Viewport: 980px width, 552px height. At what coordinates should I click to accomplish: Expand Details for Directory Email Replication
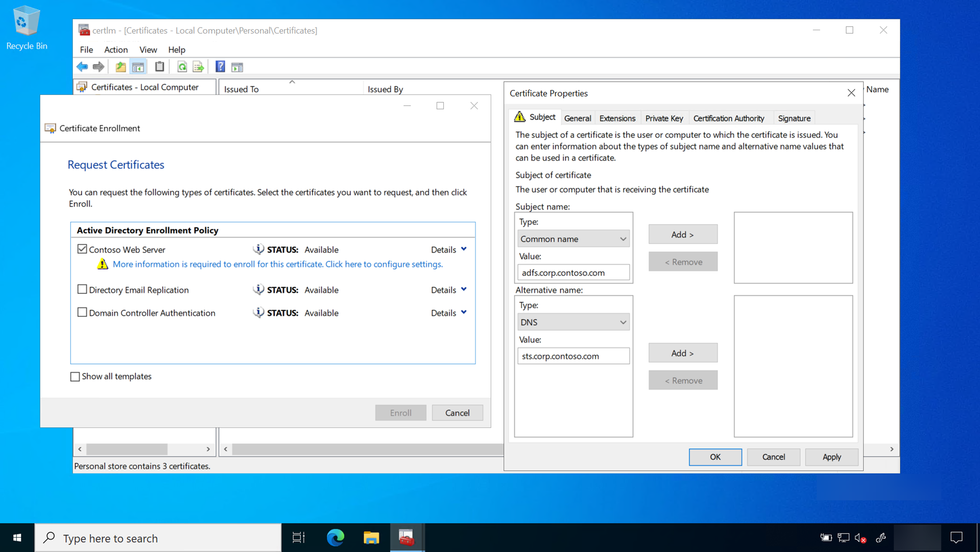pos(448,290)
